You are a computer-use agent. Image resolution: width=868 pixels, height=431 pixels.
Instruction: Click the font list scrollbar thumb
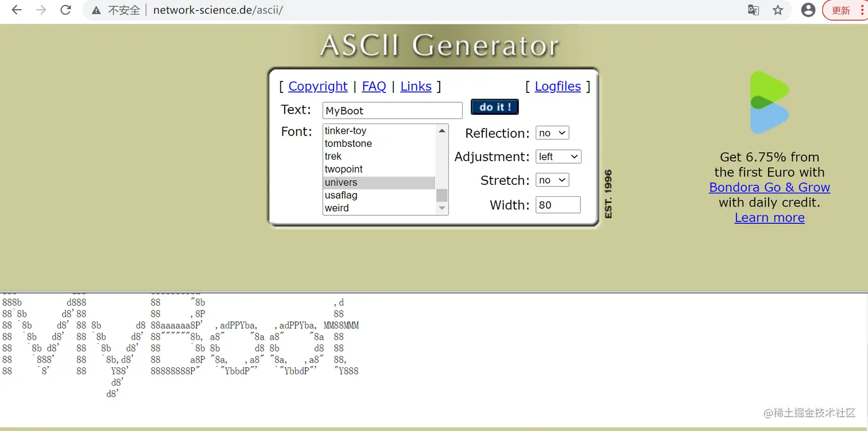pyautogui.click(x=442, y=195)
